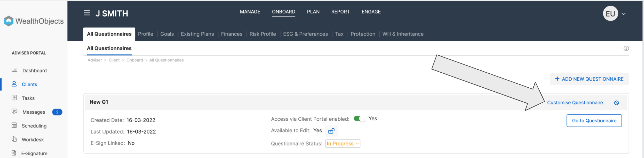This screenshot has height=158, width=644.
Task: Switch to the Existing Plans tab
Action: coord(197,34)
